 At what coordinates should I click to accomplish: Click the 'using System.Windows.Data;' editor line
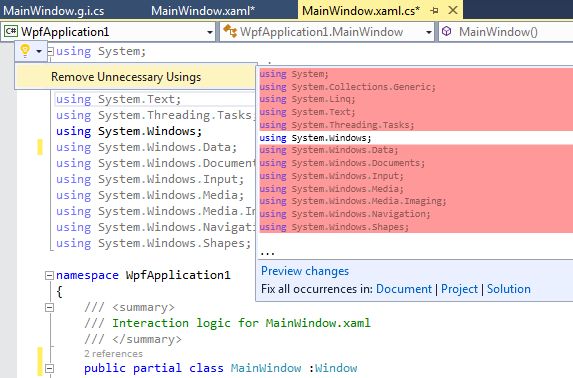pos(146,147)
